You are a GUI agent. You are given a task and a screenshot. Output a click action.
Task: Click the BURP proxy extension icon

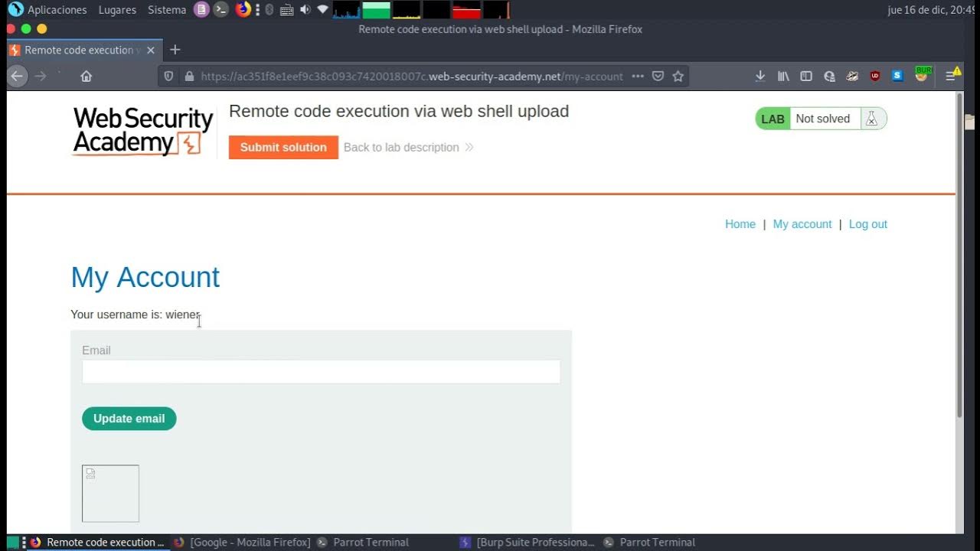(923, 74)
